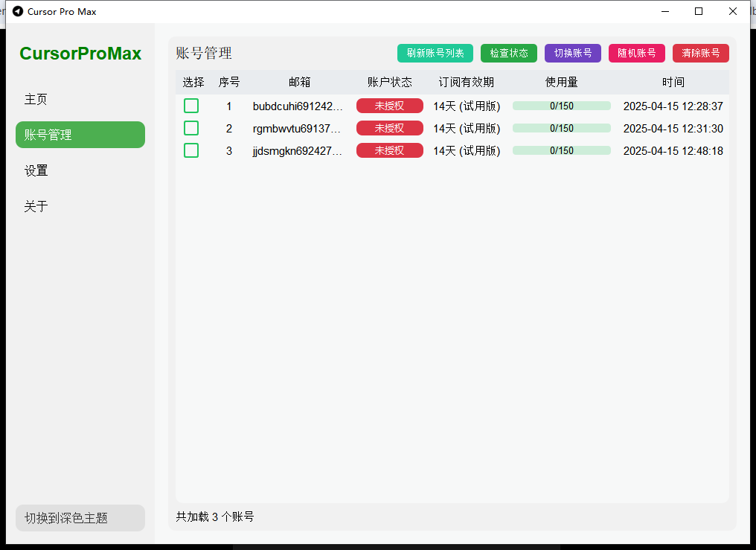Select email jjdsmgkn692427… cell

tap(298, 151)
